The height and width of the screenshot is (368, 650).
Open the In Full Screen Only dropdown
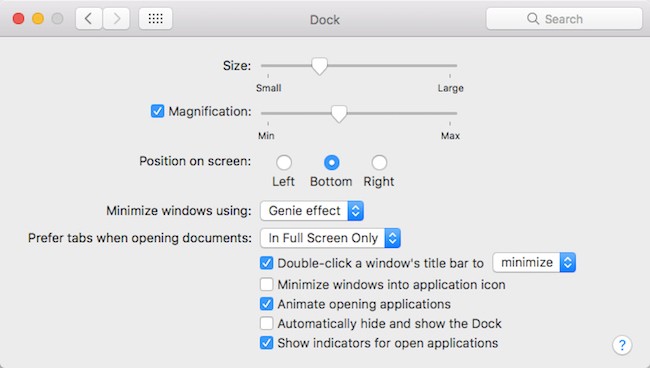point(330,238)
